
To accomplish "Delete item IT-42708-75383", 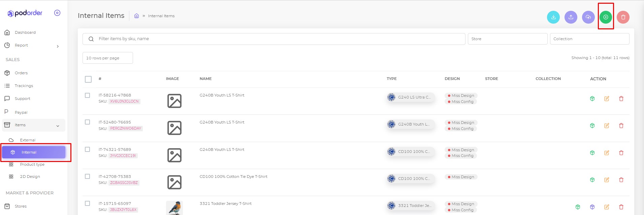I will point(621,180).
